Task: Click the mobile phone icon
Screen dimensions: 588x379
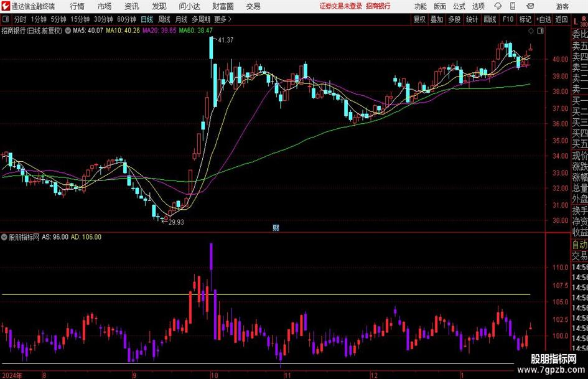Action: tap(513, 6)
